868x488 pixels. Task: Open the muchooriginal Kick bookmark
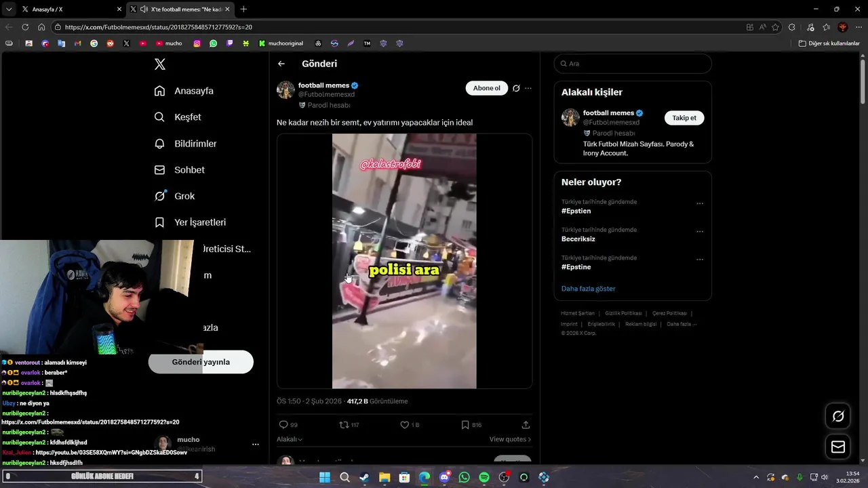point(281,43)
